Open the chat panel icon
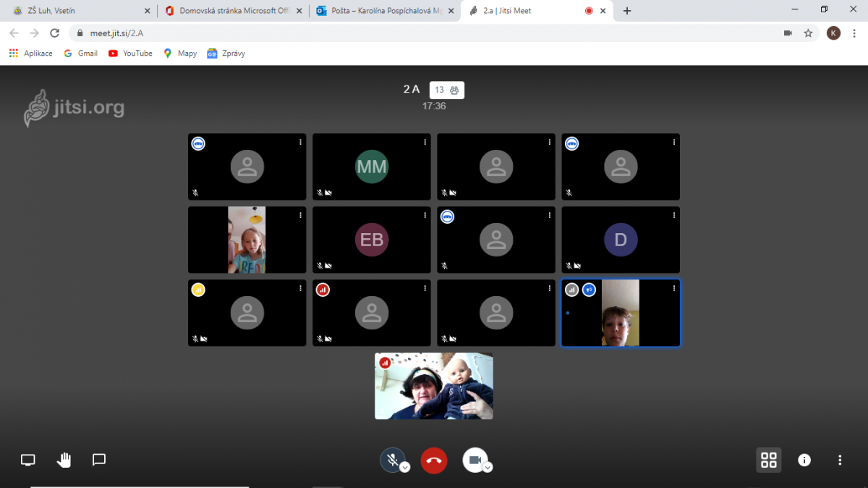Image resolution: width=868 pixels, height=488 pixels. point(99,460)
